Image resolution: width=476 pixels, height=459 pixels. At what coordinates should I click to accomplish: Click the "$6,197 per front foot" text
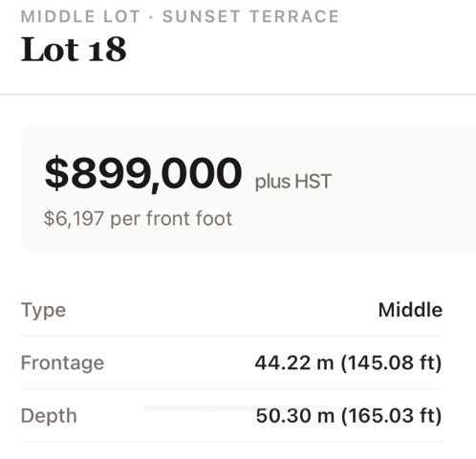pyautogui.click(x=138, y=219)
